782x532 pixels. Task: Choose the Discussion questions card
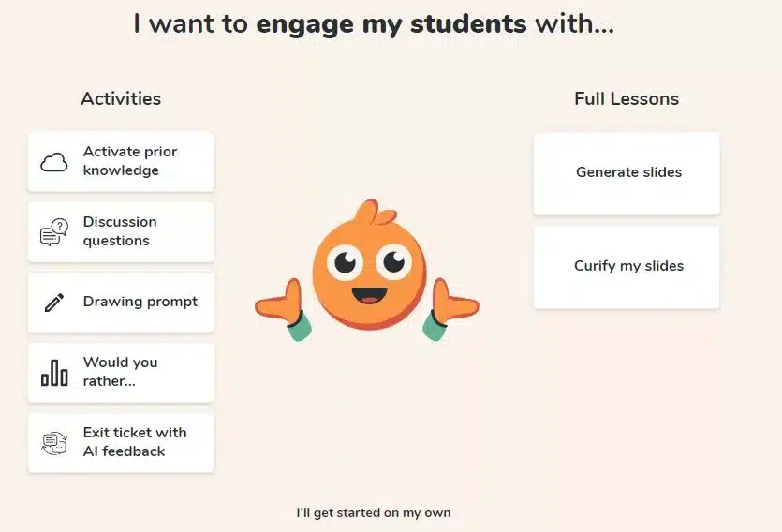click(x=121, y=232)
